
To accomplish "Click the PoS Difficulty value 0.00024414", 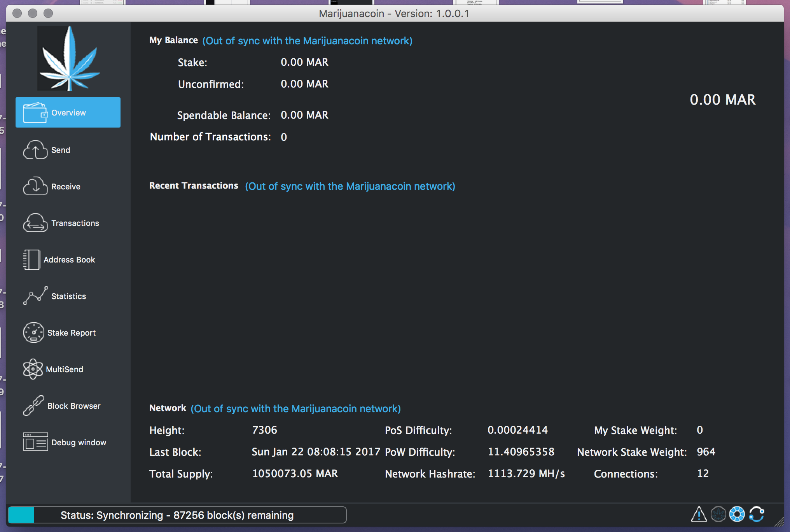I will pos(517,430).
